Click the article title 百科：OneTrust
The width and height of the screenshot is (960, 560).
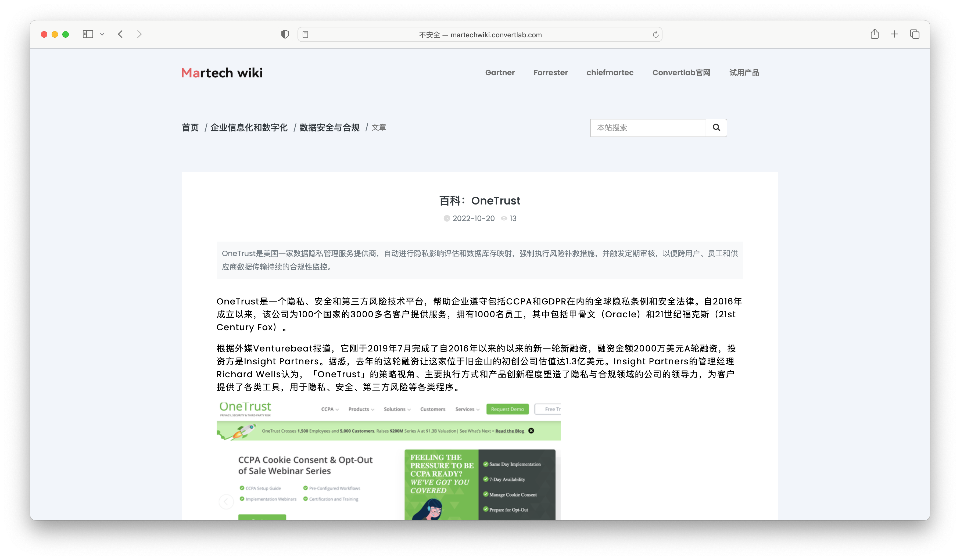point(480,201)
